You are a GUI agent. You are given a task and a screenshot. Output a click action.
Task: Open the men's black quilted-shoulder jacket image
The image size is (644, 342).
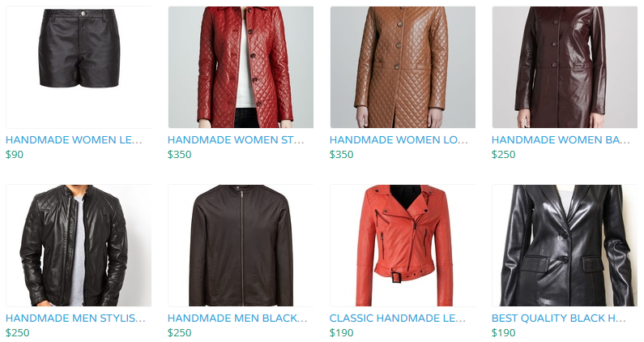click(79, 246)
